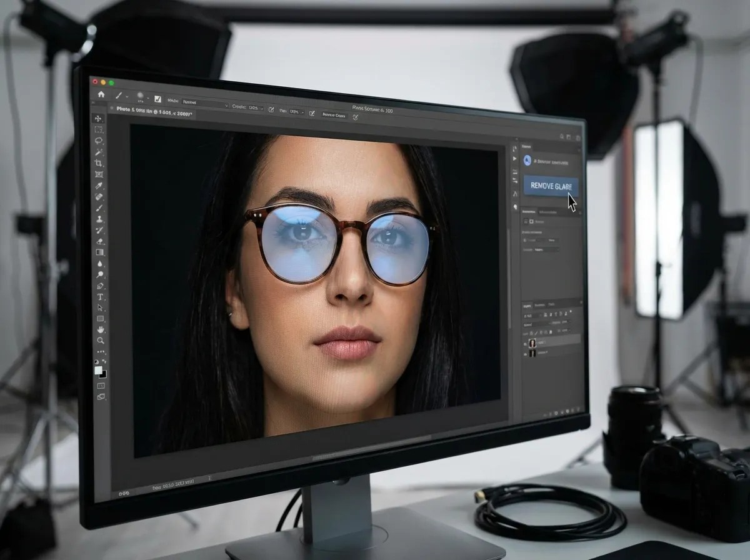Select the Pen tool
Viewport: 750px width, 560px height.
100,286
